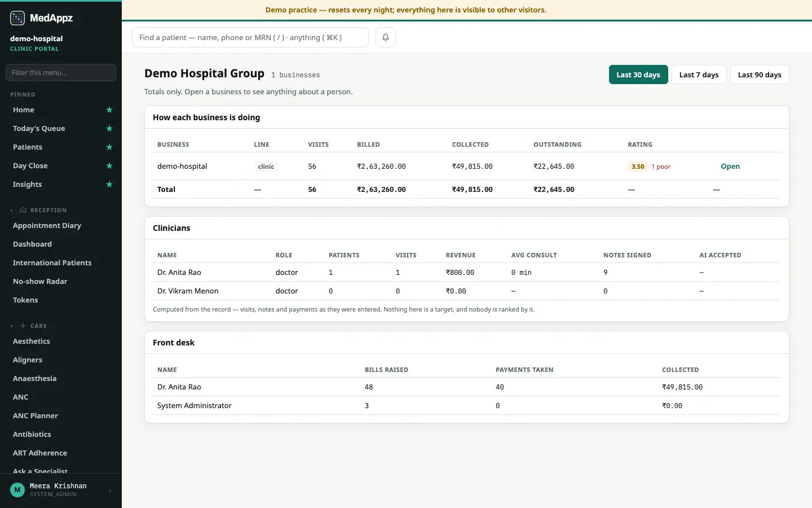Click the demo-hospital business name cell
Screen dimensions: 812x508
click(182, 167)
